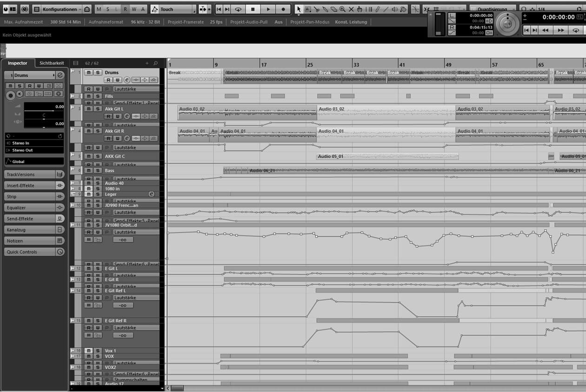Viewport: 586px width, 392px height.
Task: Open the Touch automation mode dropdown
Action: click(x=173, y=9)
